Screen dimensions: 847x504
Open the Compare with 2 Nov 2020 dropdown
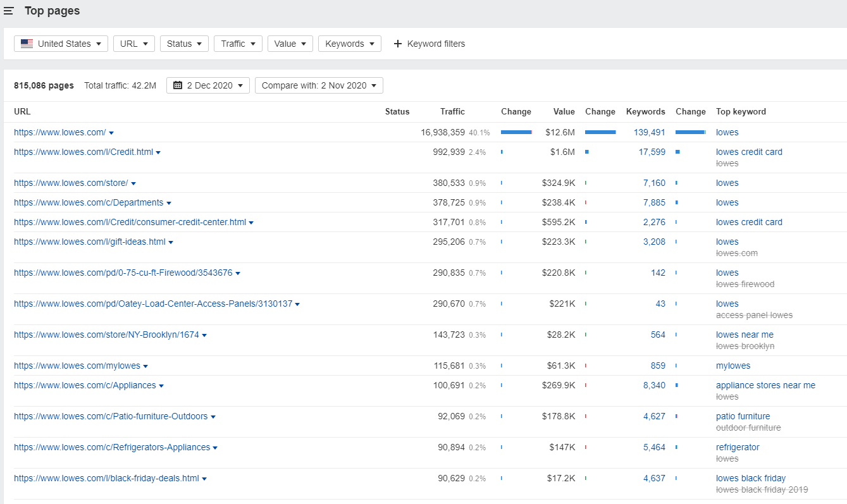[319, 85]
